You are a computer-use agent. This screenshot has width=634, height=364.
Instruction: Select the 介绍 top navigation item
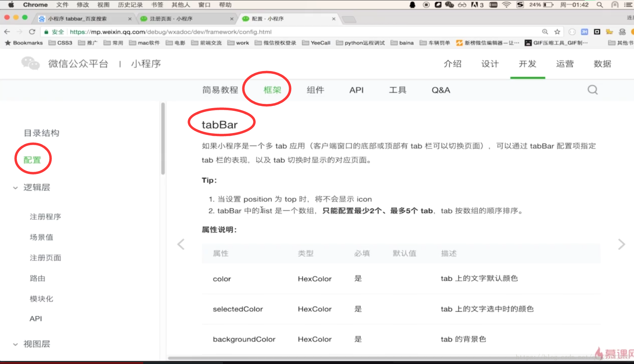tap(452, 64)
